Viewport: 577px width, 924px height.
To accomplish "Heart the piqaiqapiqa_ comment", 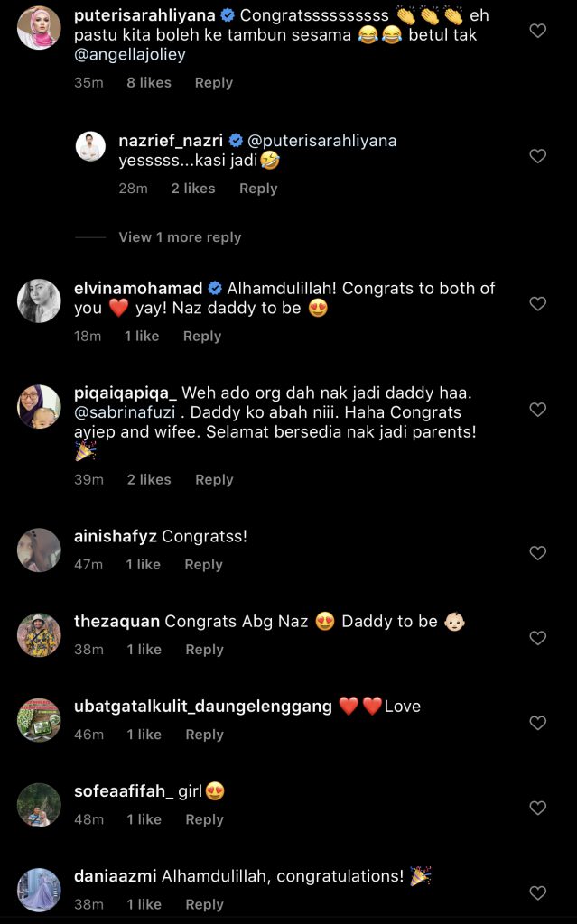I will pyautogui.click(x=537, y=410).
